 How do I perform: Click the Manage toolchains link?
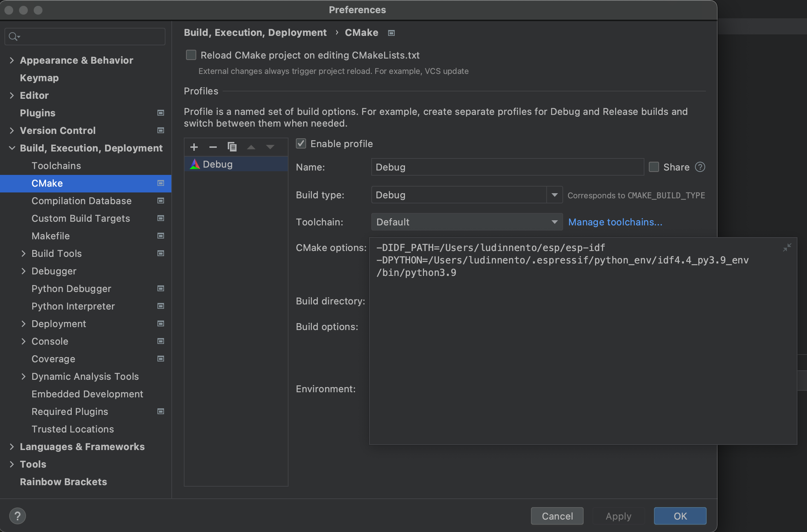coord(615,222)
